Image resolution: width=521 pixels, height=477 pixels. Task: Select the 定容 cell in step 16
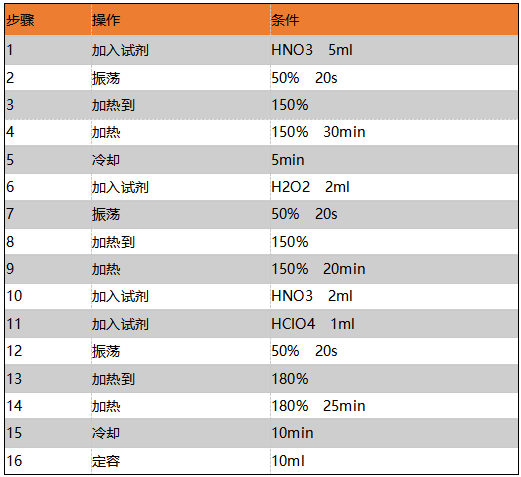click(x=181, y=461)
